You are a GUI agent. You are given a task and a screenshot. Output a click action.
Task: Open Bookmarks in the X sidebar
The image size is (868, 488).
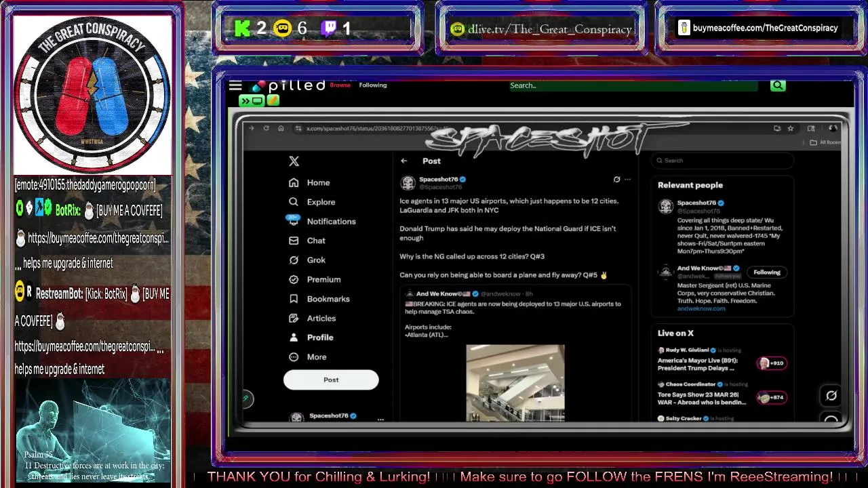click(x=319, y=299)
